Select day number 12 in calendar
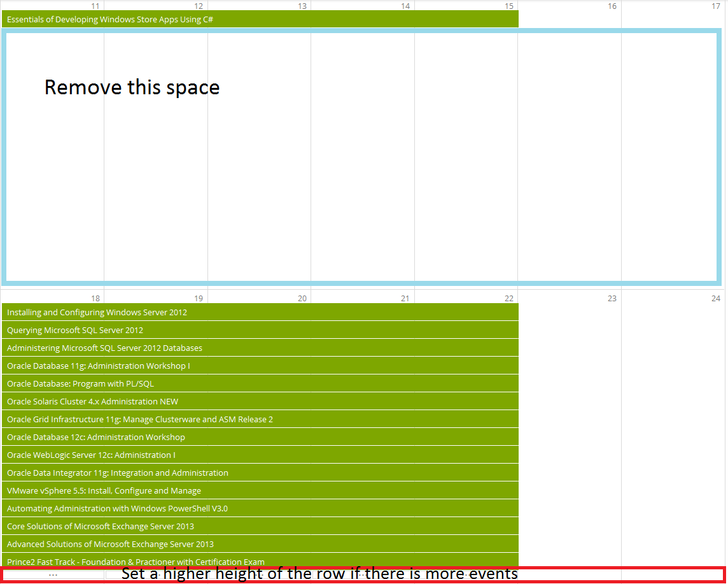The width and height of the screenshot is (728, 584). coord(199,6)
